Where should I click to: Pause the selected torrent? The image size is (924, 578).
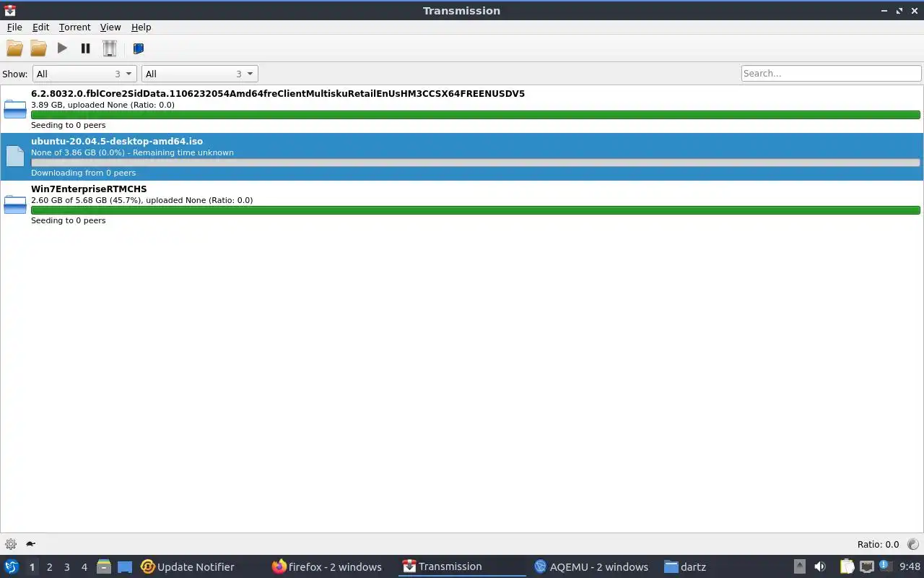pos(85,48)
